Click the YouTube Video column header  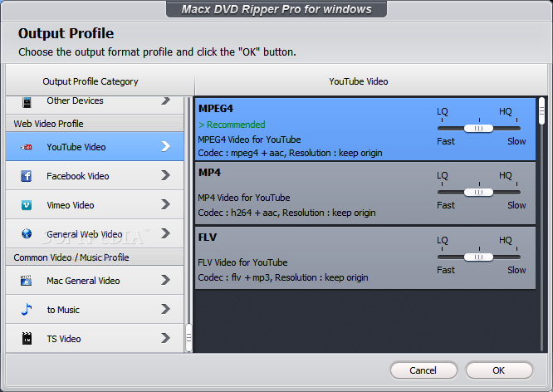359,81
